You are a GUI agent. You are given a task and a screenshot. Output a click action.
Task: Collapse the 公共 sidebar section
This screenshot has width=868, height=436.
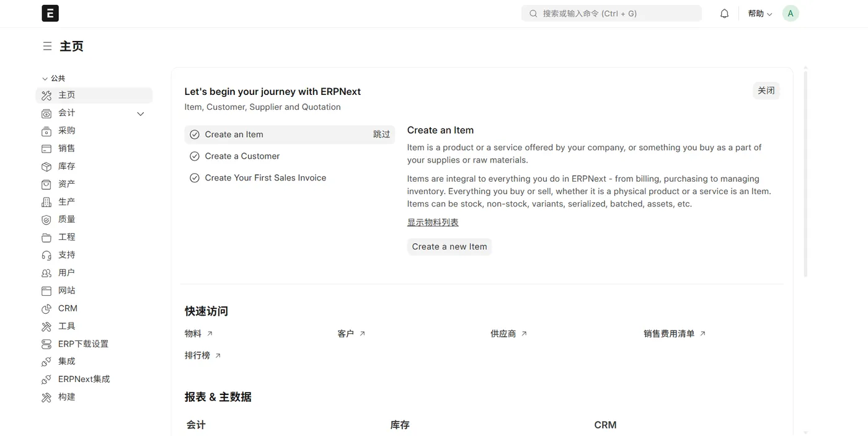click(53, 78)
